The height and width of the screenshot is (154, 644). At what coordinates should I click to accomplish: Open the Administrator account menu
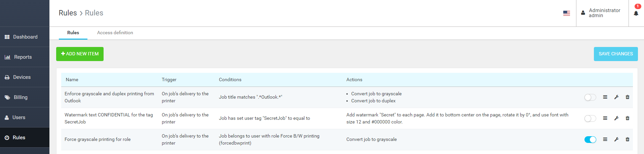tap(601, 13)
